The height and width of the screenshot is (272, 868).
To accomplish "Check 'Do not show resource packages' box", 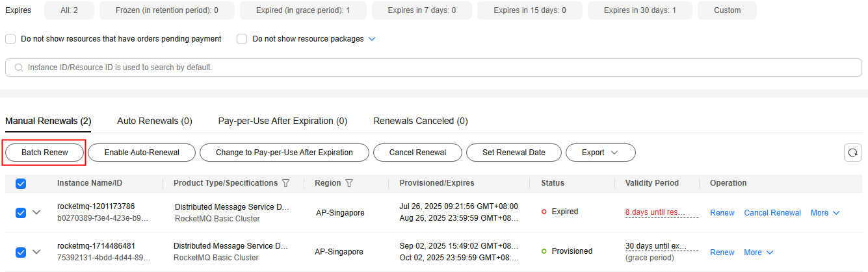I will (242, 39).
